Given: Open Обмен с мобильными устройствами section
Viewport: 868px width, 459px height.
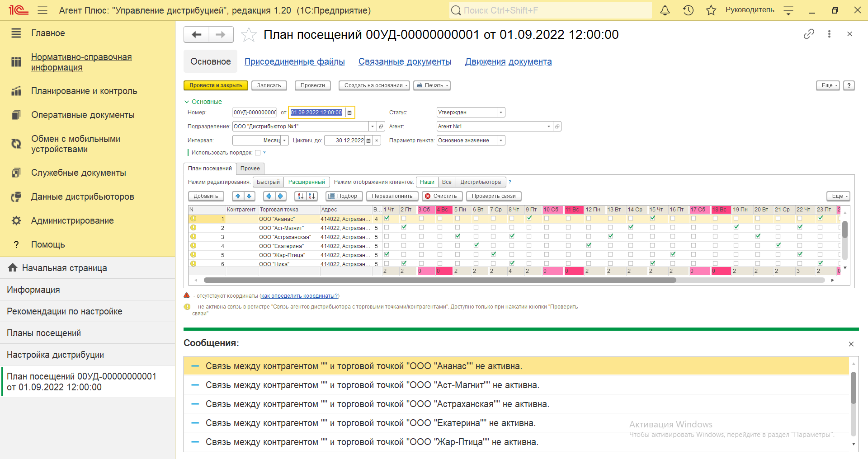Looking at the screenshot, I should (x=76, y=144).
